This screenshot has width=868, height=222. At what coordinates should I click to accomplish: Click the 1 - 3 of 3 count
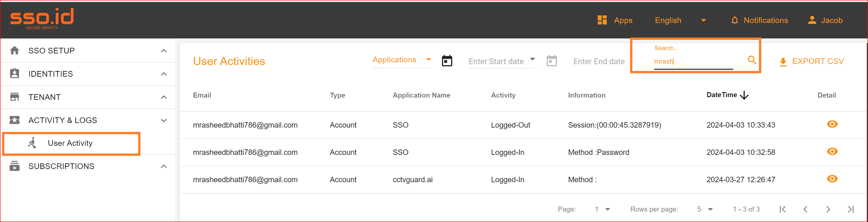coord(746,209)
